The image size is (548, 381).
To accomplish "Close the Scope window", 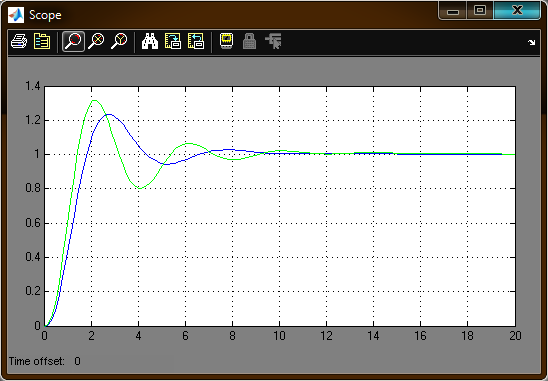I will coord(517,10).
